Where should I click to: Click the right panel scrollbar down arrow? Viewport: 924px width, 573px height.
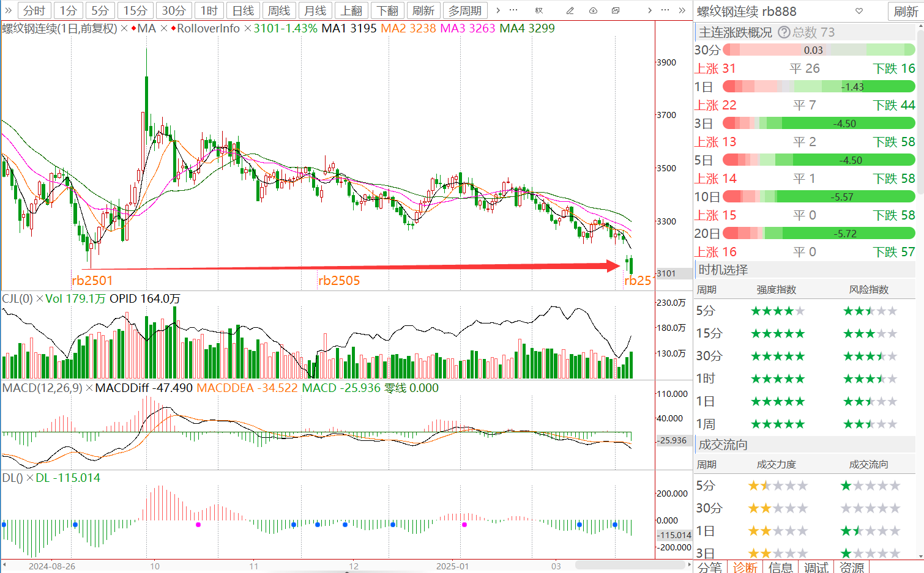coord(920,555)
